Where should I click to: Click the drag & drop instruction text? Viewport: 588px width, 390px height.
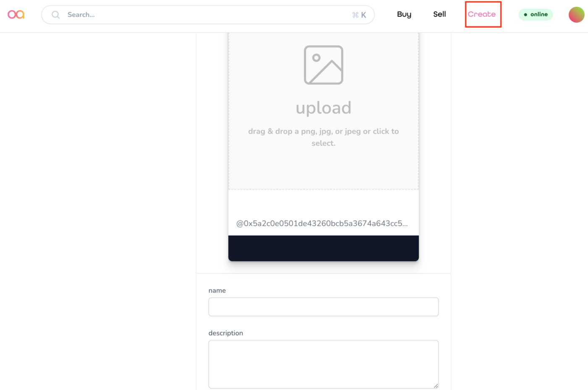point(323,137)
